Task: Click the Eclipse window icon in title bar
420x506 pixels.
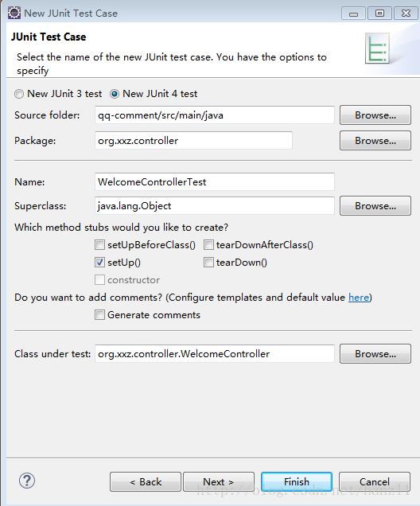Action: click(x=14, y=14)
